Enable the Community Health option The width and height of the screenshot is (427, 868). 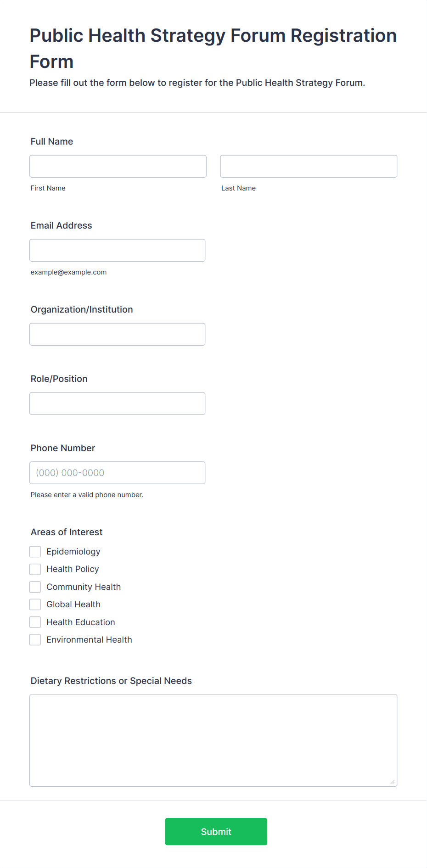coord(35,587)
